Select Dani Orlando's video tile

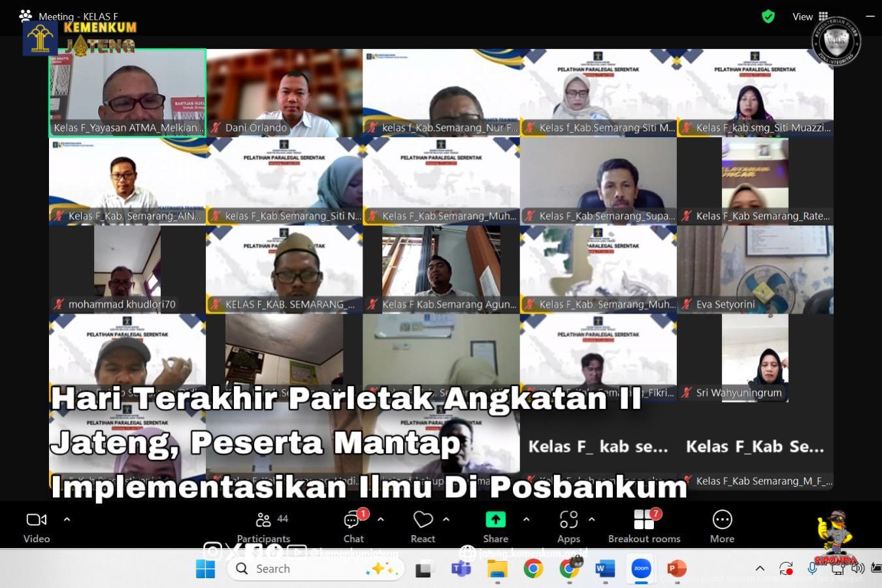click(284, 93)
